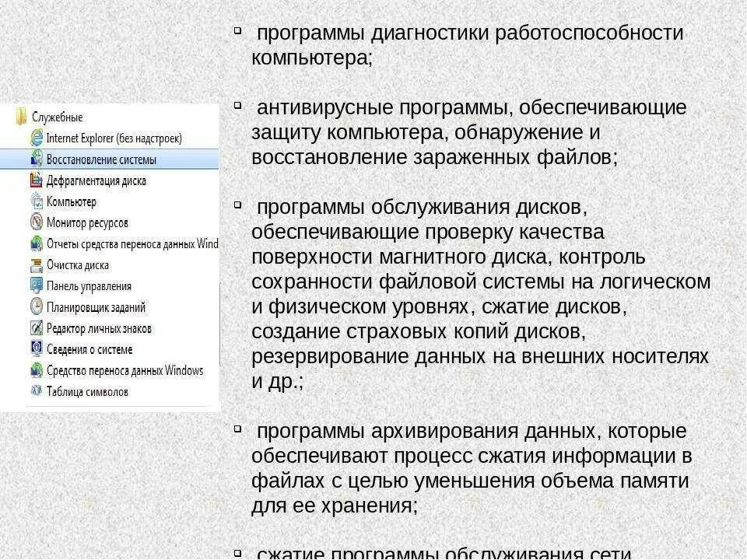Click the text 'создание страховых копий дисков,'

point(419,331)
